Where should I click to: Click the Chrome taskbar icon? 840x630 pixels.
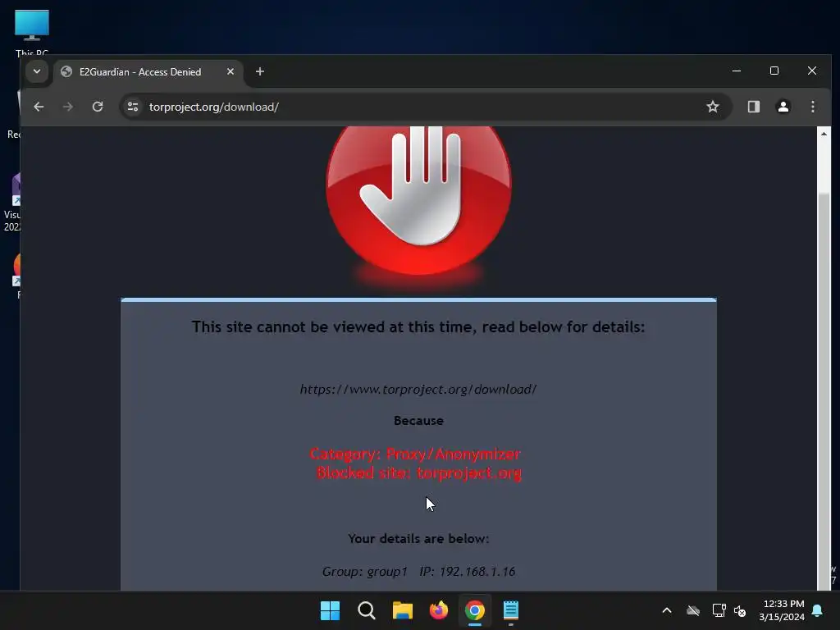click(x=475, y=610)
